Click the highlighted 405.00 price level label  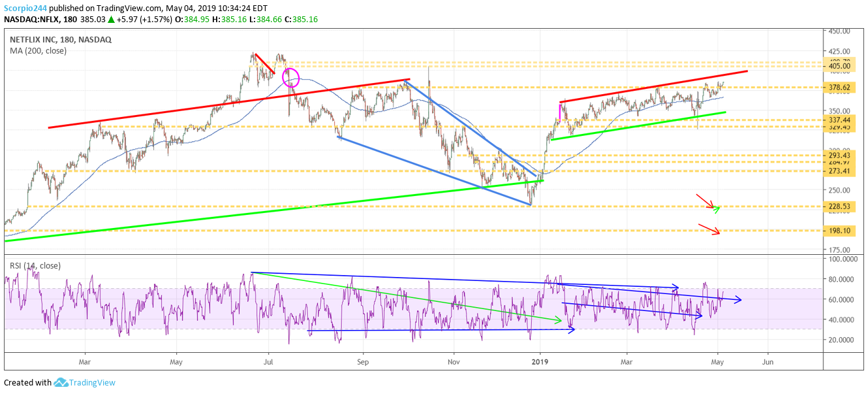838,67
